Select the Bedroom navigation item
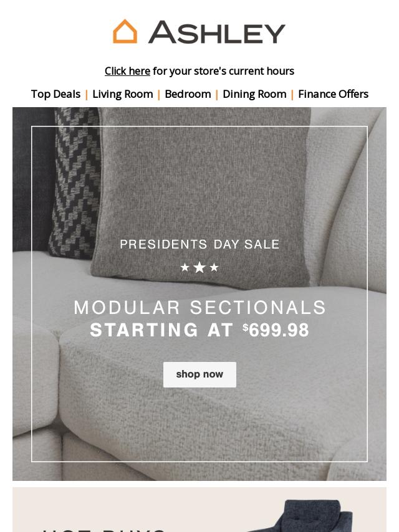This screenshot has width=399, height=532. click(x=188, y=94)
